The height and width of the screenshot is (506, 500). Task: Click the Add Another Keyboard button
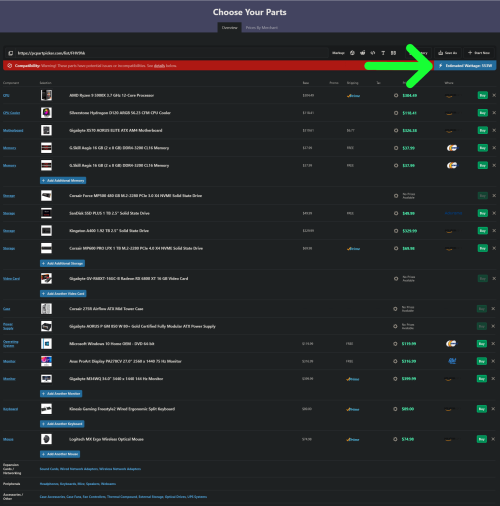(62, 424)
